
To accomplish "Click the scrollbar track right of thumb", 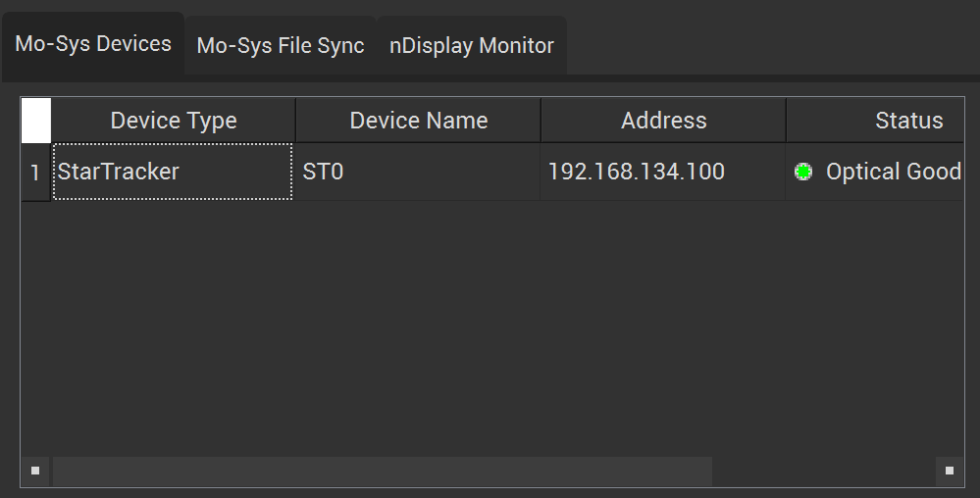I will pos(822,471).
